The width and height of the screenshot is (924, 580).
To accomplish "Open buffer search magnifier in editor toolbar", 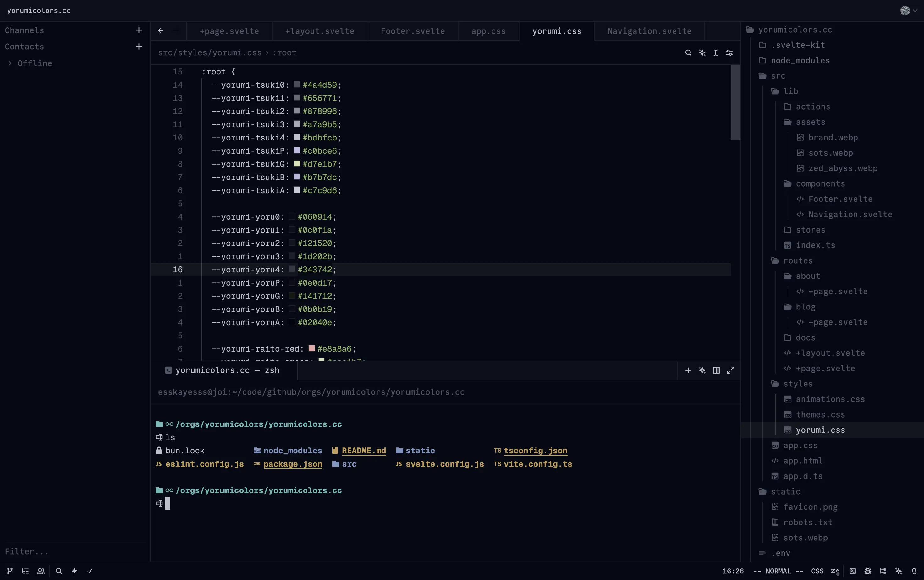I will tap(688, 52).
